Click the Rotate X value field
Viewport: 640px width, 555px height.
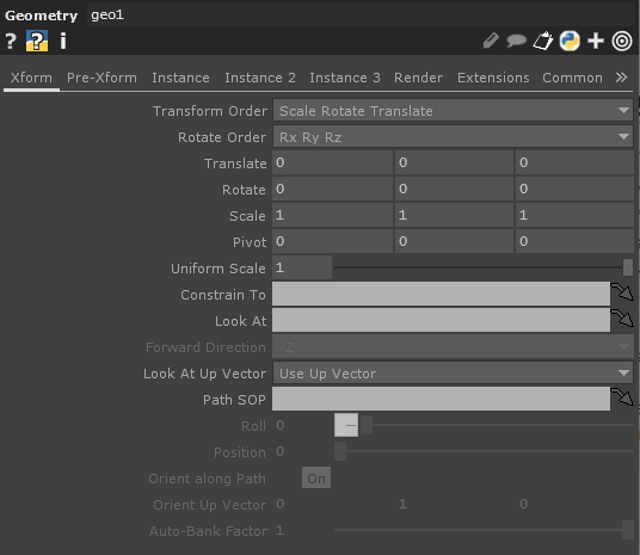click(332, 189)
